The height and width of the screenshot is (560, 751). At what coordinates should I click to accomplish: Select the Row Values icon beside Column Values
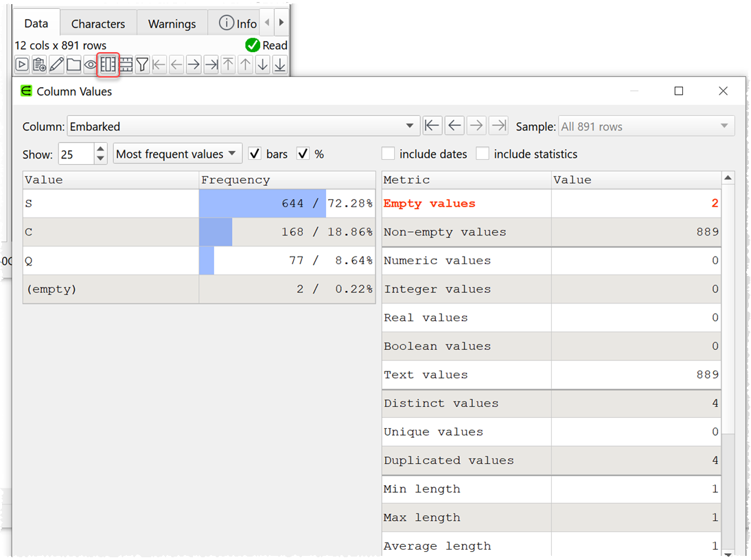pyautogui.click(x=125, y=65)
